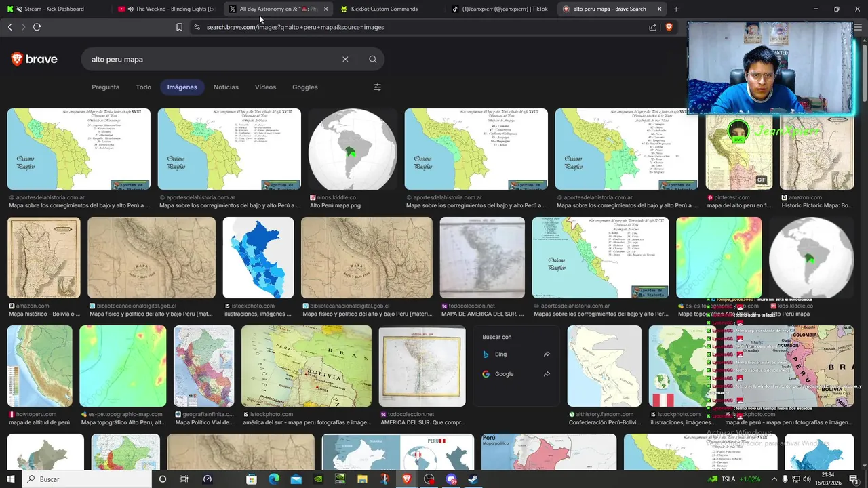Show hidden tray icons chevron

pyautogui.click(x=774, y=479)
